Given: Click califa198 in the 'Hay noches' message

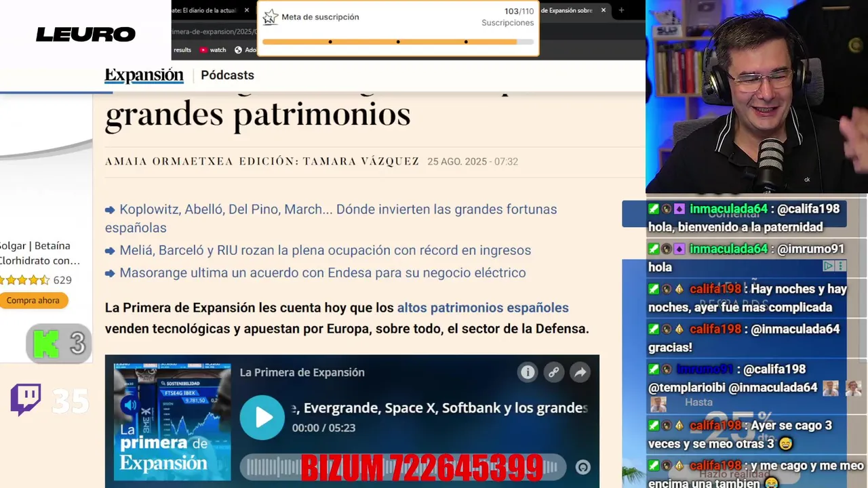Looking at the screenshot, I should 715,289.
